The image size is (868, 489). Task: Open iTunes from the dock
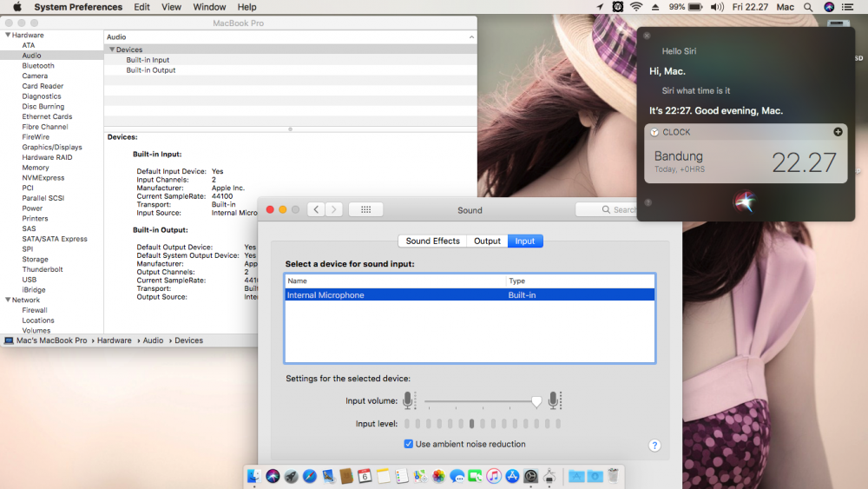tap(494, 476)
